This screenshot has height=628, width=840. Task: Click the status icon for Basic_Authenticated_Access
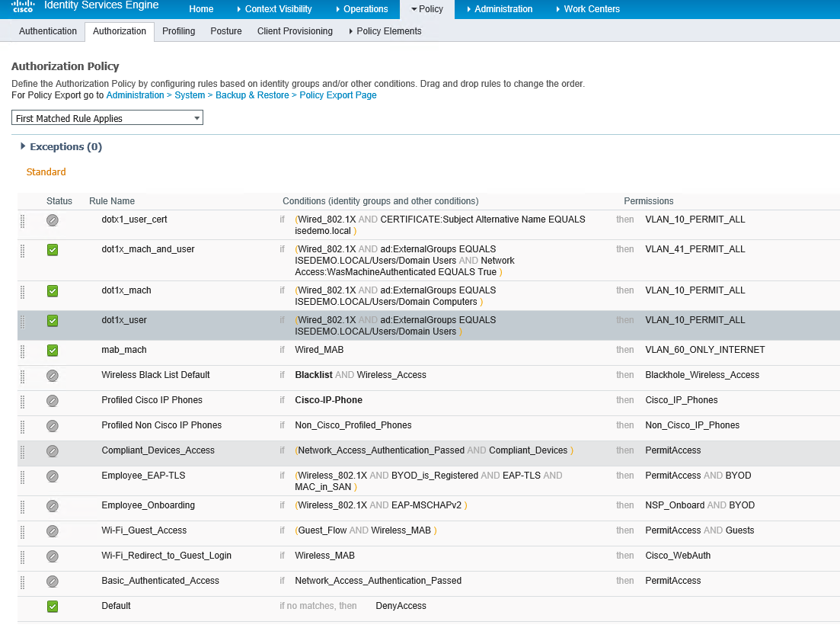53,582
